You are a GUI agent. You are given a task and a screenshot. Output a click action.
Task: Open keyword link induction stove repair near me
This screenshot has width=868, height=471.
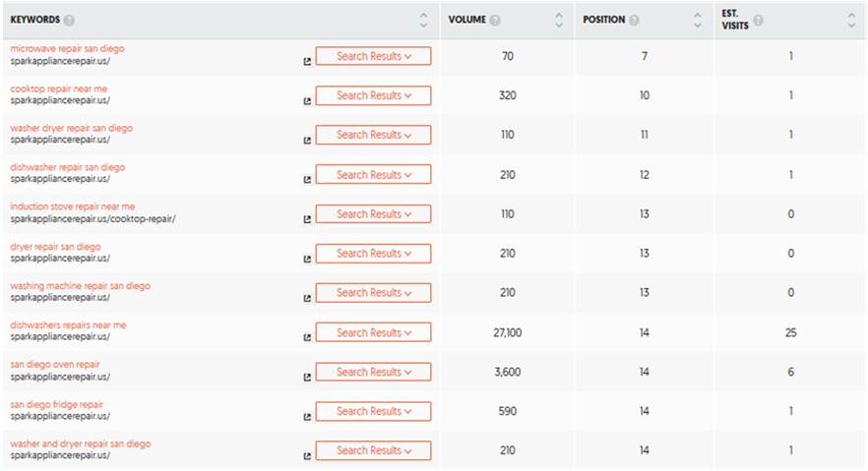click(x=72, y=206)
